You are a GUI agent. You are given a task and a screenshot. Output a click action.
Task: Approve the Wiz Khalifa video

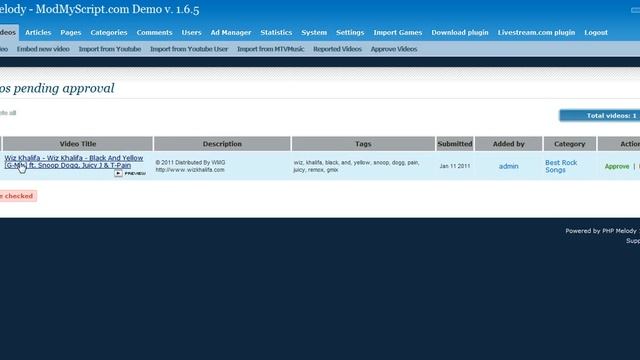point(617,167)
